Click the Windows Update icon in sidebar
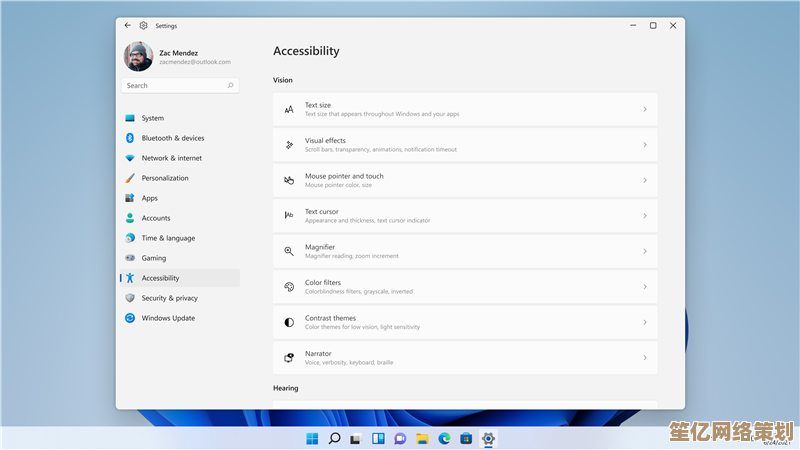800x450 pixels. point(130,318)
